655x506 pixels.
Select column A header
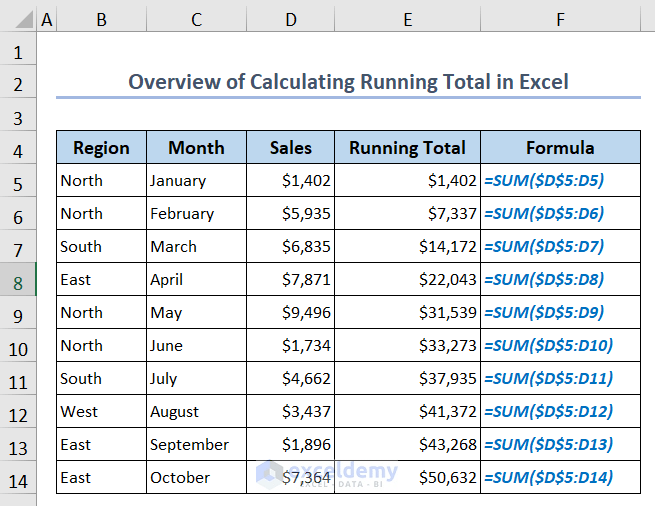[47, 18]
